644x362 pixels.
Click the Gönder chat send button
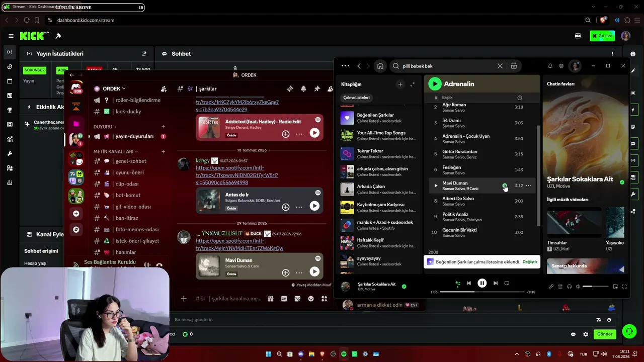click(x=605, y=334)
